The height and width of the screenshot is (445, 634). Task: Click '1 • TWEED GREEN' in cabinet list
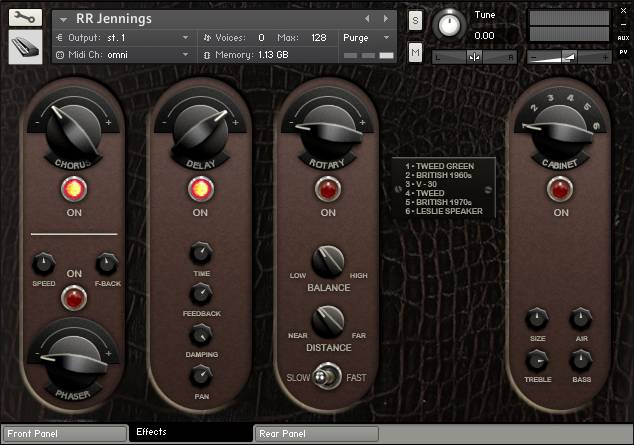[x=440, y=166]
